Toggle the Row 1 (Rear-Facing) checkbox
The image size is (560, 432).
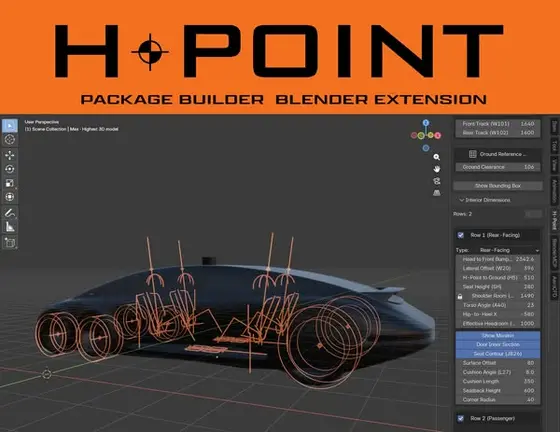tap(461, 235)
